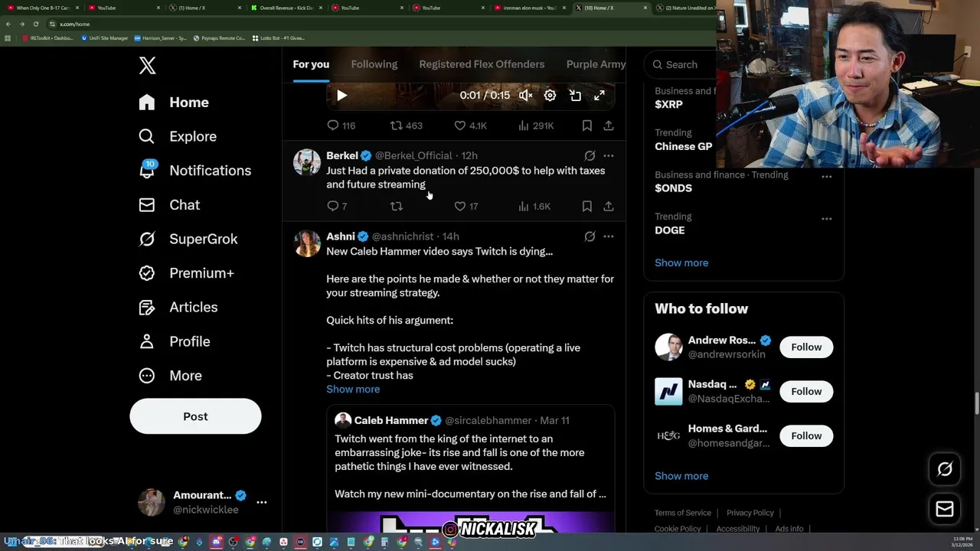Enter fullscreen on the video

pos(599,96)
